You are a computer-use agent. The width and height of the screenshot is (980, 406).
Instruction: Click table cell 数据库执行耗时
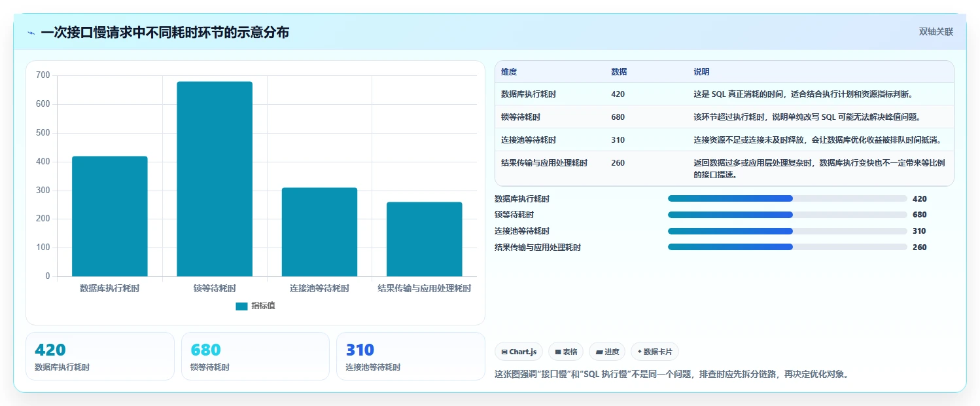pyautogui.click(x=529, y=94)
